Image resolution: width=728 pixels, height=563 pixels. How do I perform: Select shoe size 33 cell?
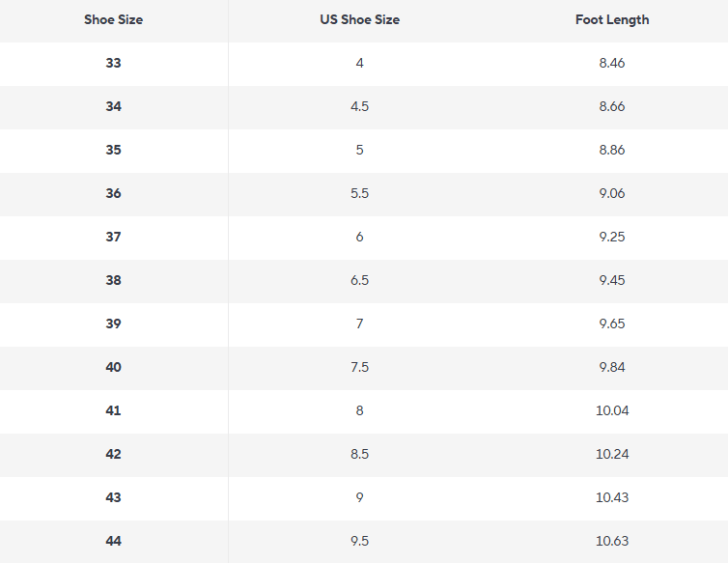113,63
